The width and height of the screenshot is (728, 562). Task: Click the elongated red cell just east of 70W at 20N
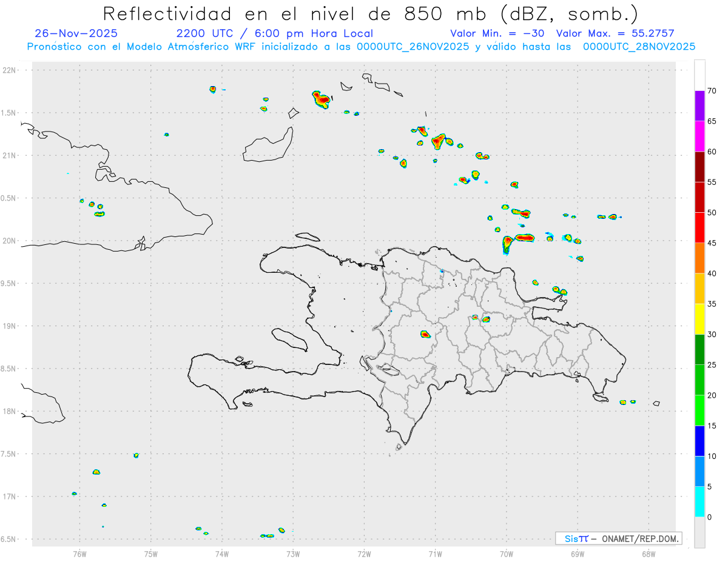coord(524,238)
